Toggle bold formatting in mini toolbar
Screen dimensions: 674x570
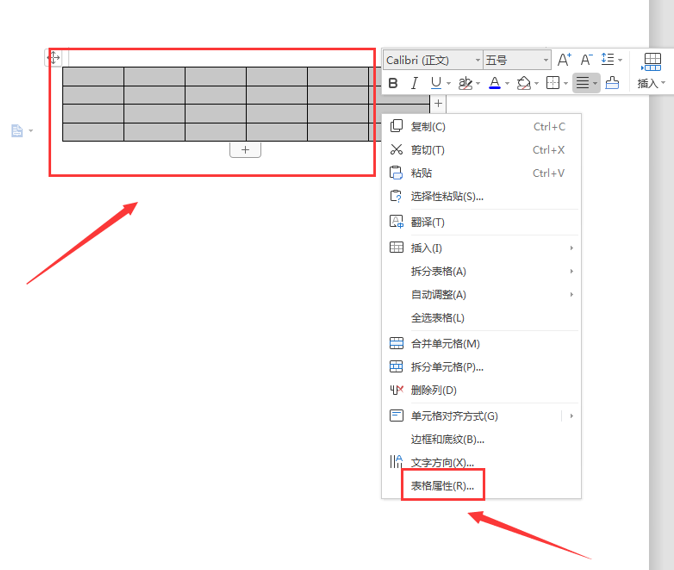(x=393, y=83)
